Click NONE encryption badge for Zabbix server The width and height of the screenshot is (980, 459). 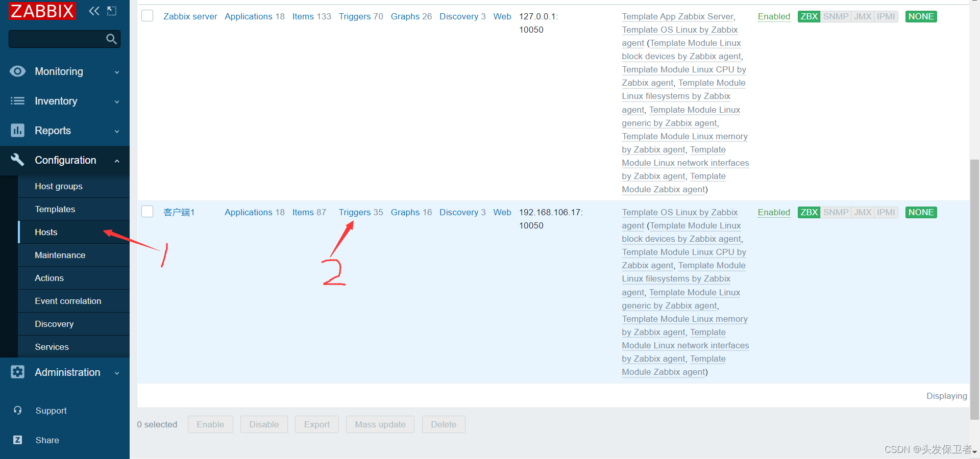[x=921, y=16]
